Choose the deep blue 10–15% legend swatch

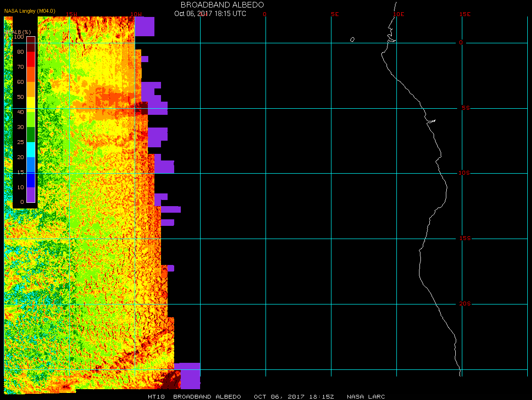point(31,180)
